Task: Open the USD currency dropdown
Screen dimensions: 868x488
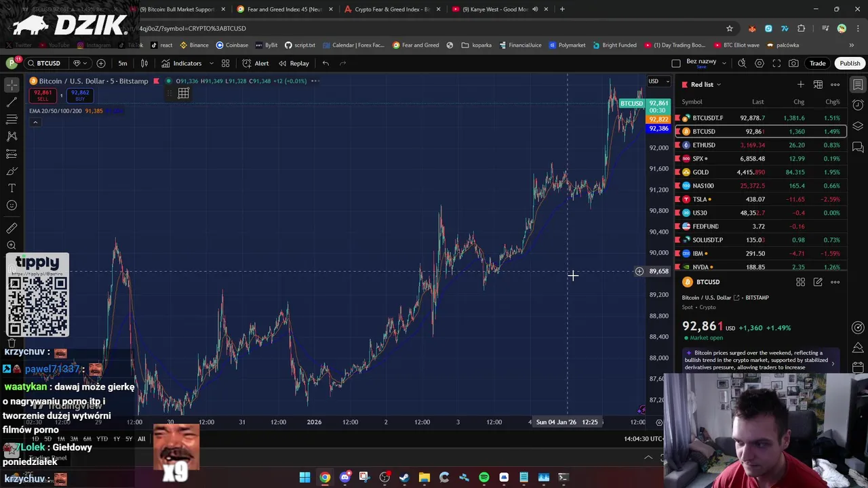Action: click(x=658, y=81)
